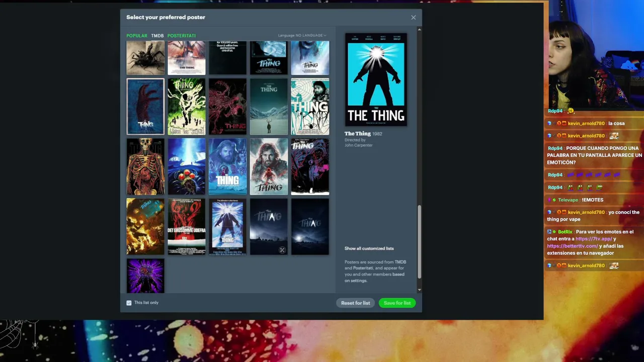Follow the TMDB link in the poster sources note
This screenshot has height=362, width=644.
click(x=400, y=262)
